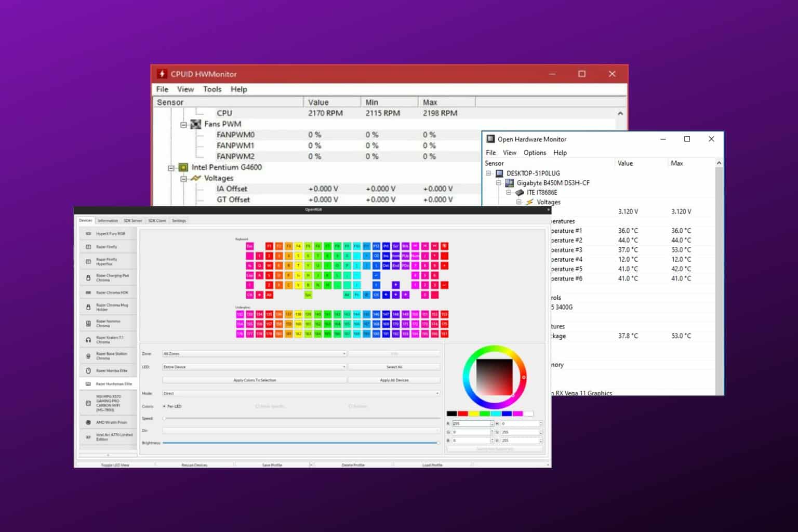The width and height of the screenshot is (798, 532).
Task: Click the MSI MPG X570 motherboard icon
Action: pos(88,403)
